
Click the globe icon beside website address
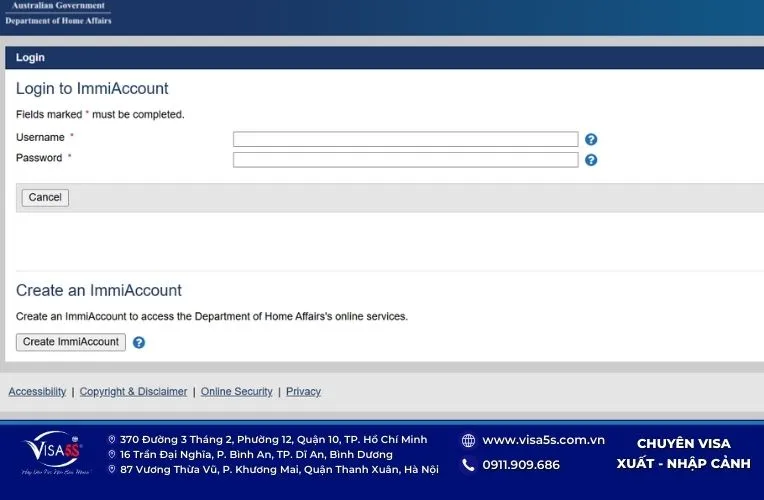(x=468, y=441)
